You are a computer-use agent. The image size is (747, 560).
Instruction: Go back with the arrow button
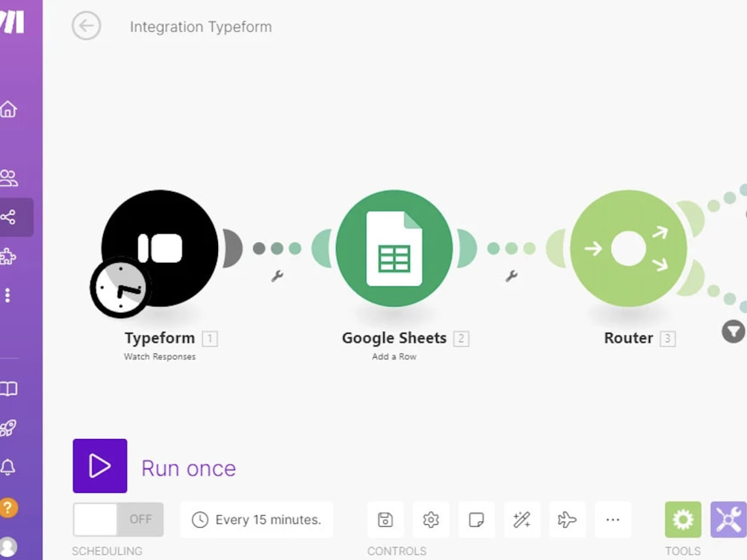86,25
